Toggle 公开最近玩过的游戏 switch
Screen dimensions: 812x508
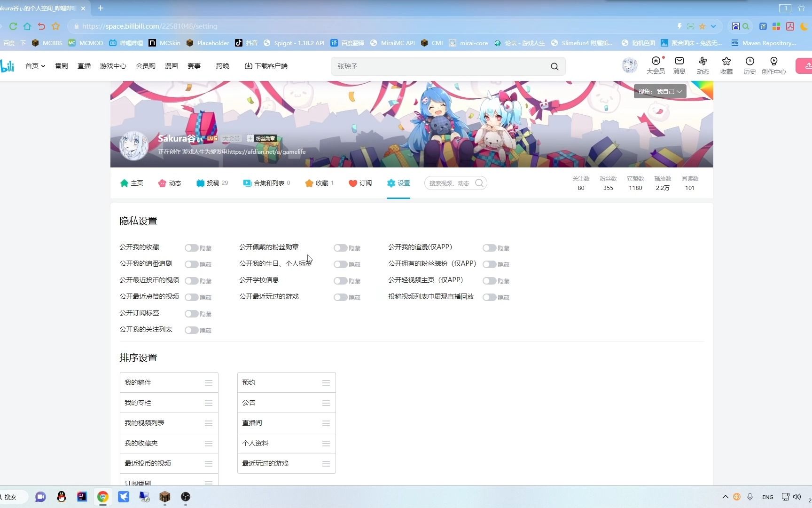(x=340, y=297)
